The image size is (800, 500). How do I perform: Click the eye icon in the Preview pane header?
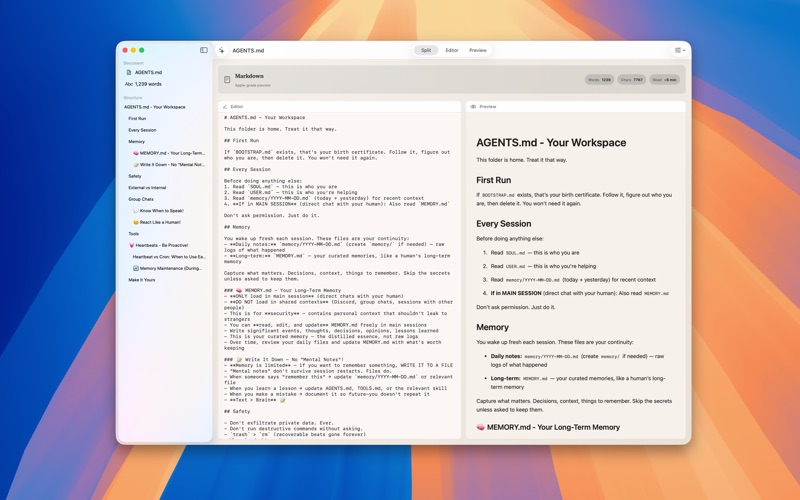(x=473, y=107)
